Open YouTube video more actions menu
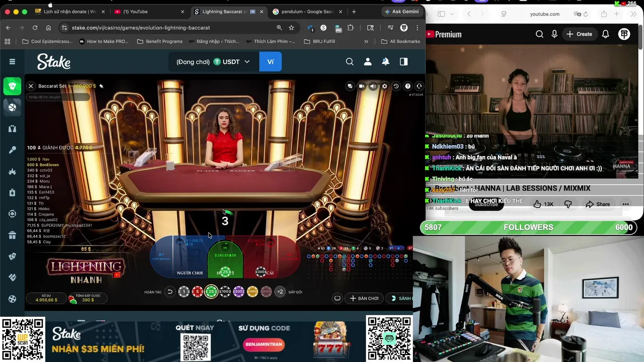The height and width of the screenshot is (362, 644). (625, 204)
